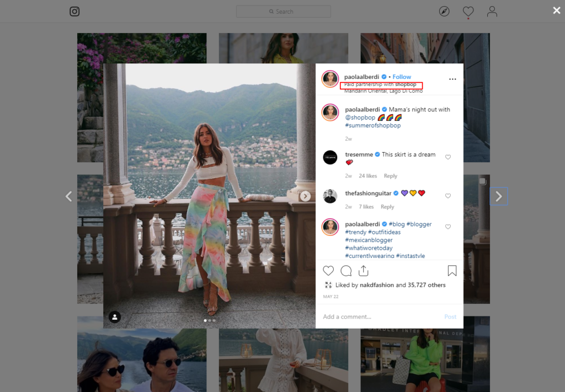This screenshot has width=565, height=392.
Task: Go to next post with right arrow
Action: point(499,196)
